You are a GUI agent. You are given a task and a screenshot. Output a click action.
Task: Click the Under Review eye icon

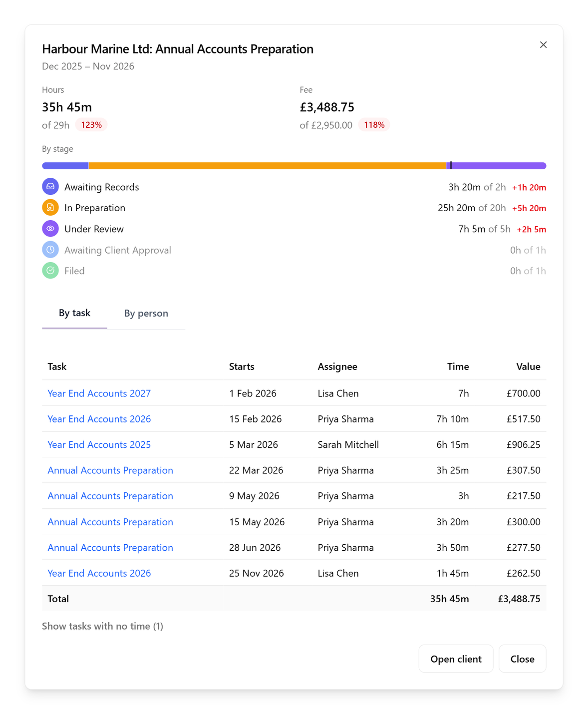pos(50,229)
